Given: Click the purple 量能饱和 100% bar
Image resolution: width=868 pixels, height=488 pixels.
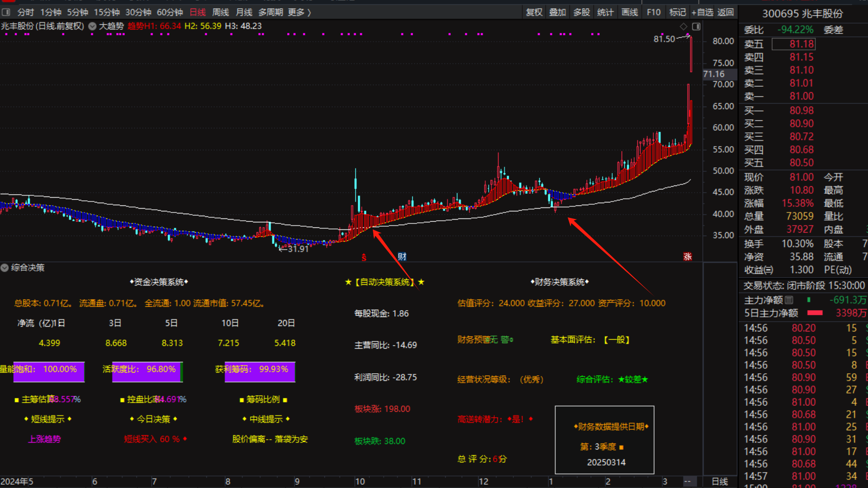Looking at the screenshot, I should tap(49, 370).
